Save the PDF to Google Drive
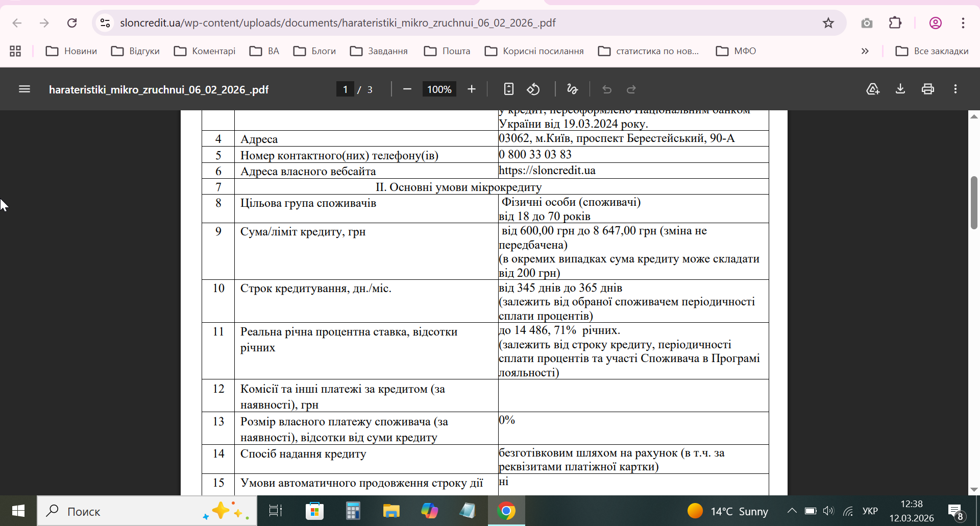 (x=873, y=89)
